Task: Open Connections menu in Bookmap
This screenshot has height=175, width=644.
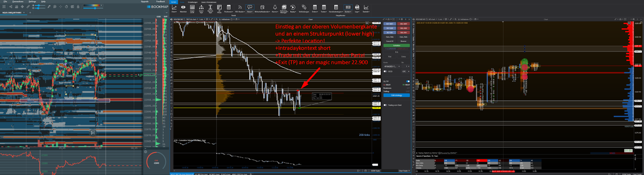Action: (x=18, y=2)
